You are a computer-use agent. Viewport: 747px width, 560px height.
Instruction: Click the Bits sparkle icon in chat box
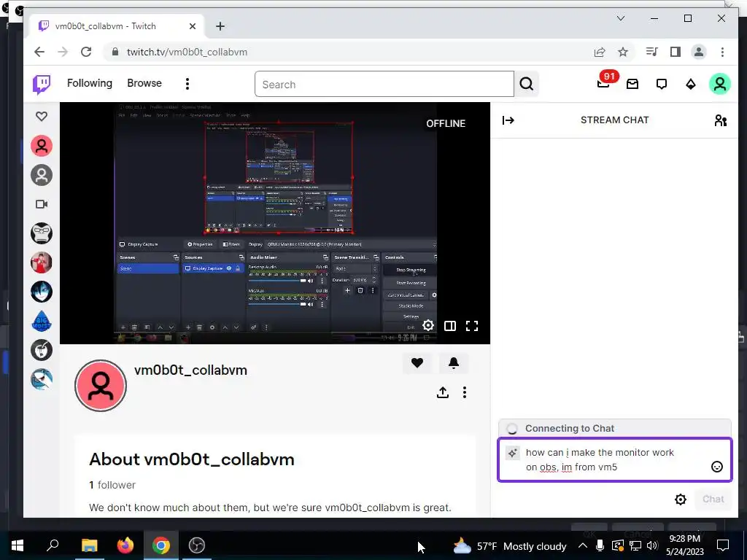512,453
